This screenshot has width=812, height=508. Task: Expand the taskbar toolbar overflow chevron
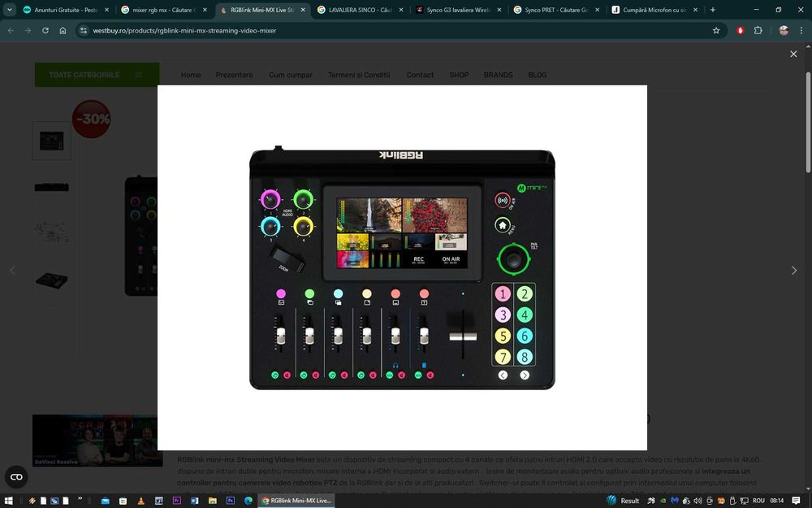[x=80, y=499]
